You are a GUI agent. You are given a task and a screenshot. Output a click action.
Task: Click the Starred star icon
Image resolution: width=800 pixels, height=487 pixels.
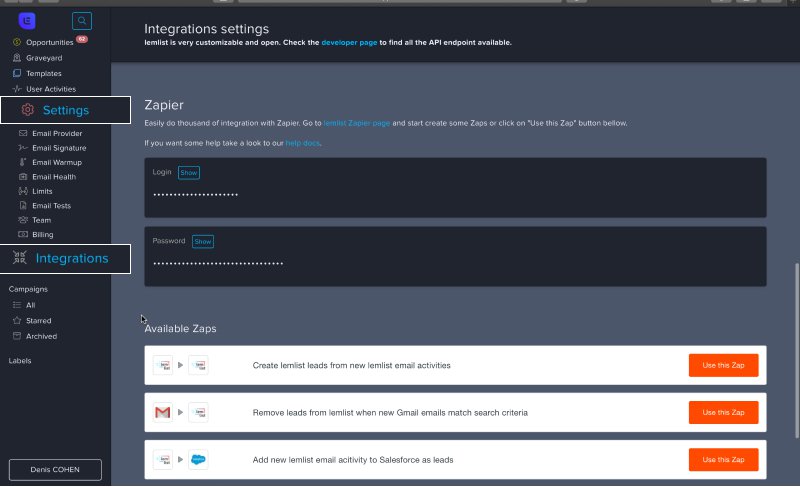pos(17,320)
